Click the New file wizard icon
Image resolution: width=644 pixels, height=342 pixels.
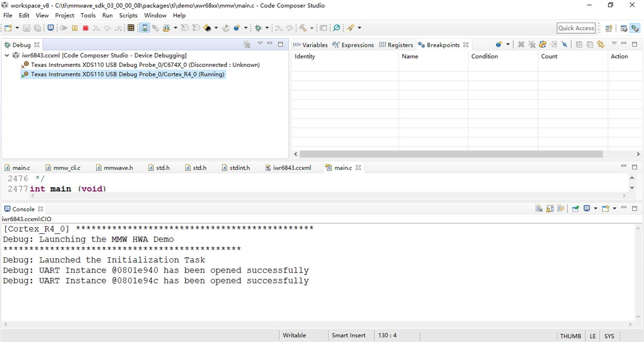coord(8,28)
